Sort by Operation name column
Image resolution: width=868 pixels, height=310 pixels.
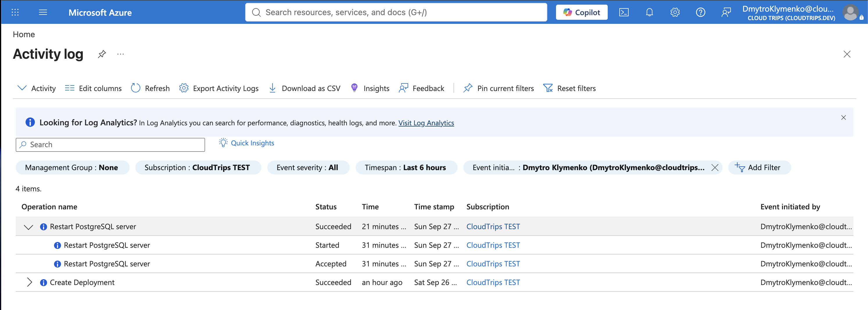(49, 207)
